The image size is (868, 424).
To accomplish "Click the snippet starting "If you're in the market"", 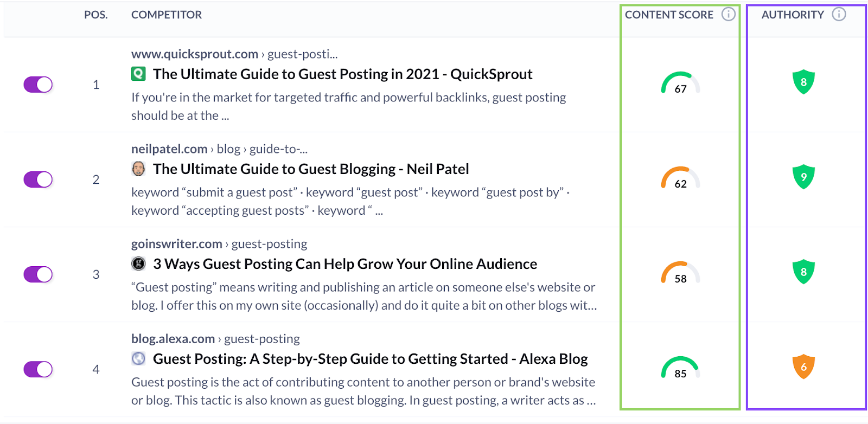I will pos(349,106).
